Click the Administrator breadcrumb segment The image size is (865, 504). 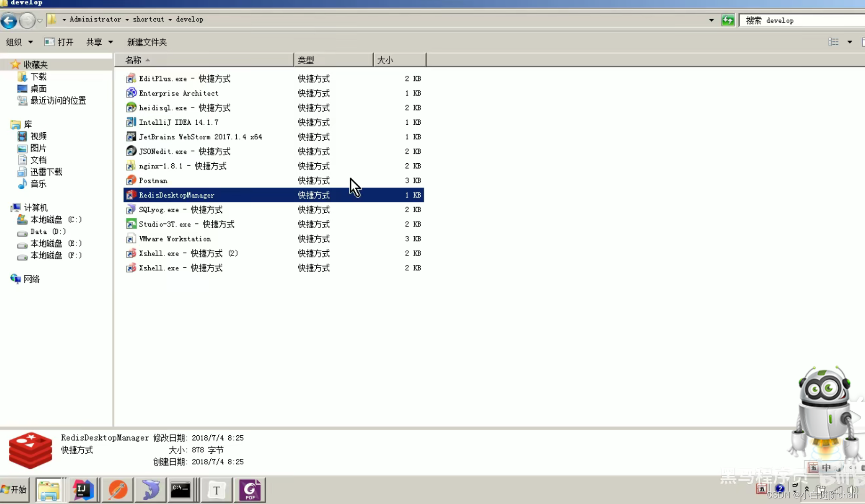(x=95, y=19)
